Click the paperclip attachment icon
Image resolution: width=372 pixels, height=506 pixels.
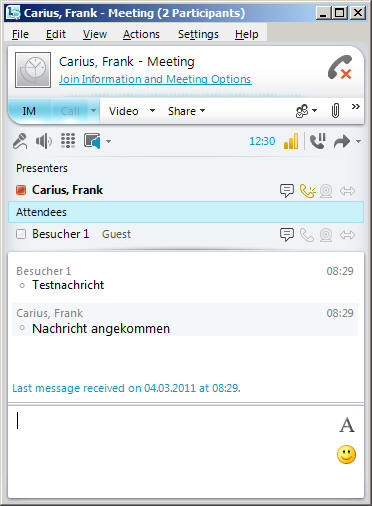click(335, 110)
